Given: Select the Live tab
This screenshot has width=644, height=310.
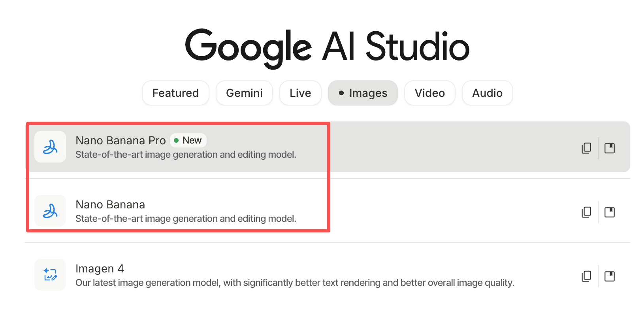Looking at the screenshot, I should (300, 93).
